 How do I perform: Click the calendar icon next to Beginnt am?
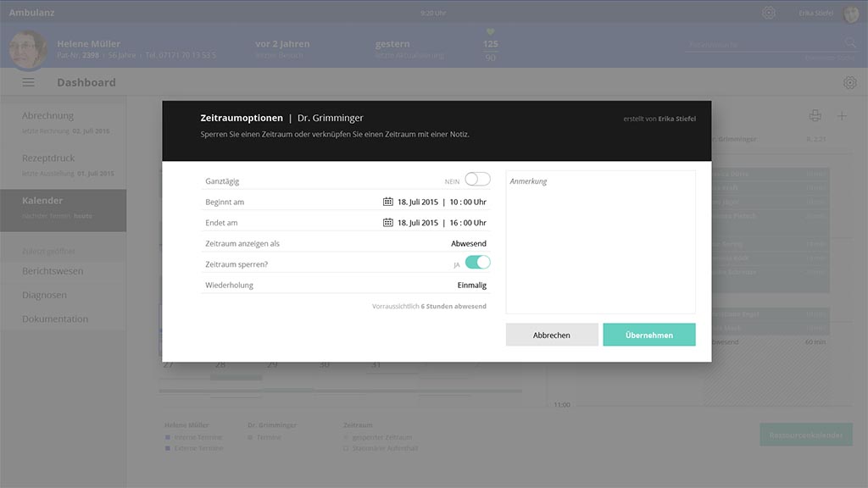coord(388,202)
